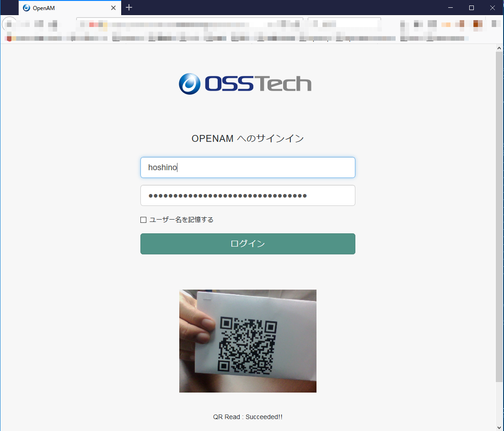Click the OPENAM へのサインイン heading
This screenshot has height=431, width=504.
[x=247, y=138]
